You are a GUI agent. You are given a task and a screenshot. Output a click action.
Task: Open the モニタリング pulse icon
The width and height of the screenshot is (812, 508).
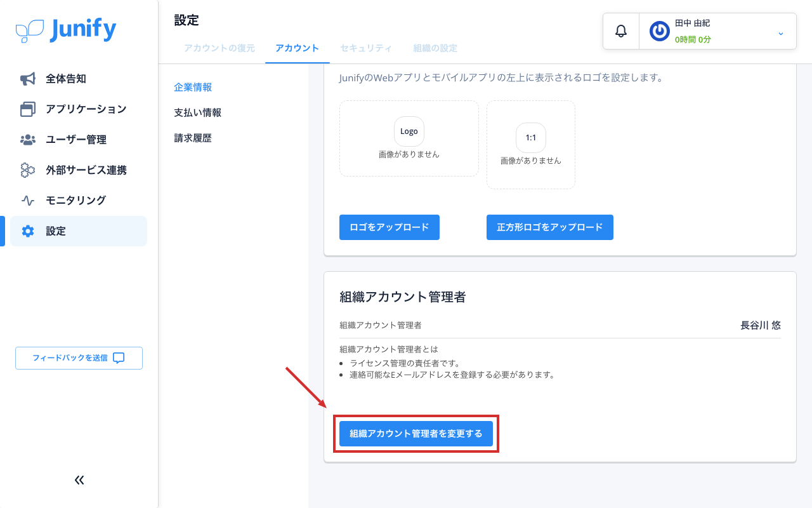(28, 201)
